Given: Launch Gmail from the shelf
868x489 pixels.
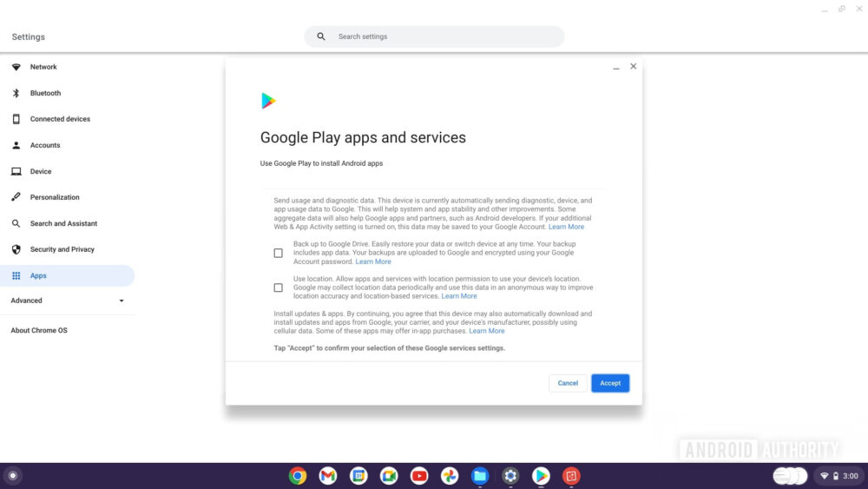Looking at the screenshot, I should click(328, 476).
